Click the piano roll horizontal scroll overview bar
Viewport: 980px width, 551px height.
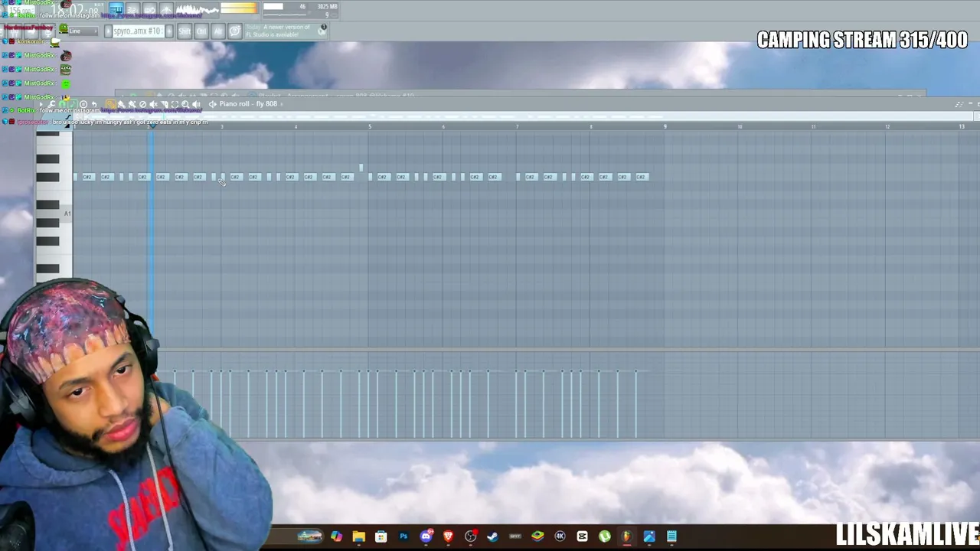[524, 116]
